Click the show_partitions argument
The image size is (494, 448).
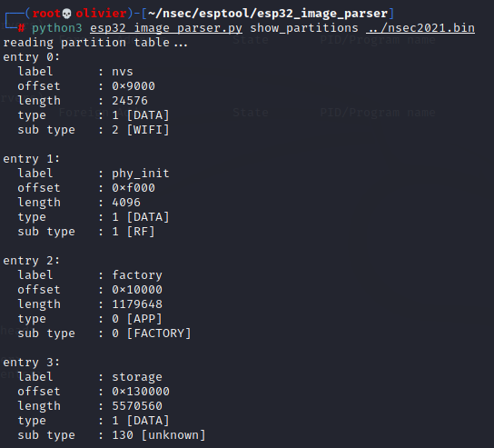tap(304, 28)
